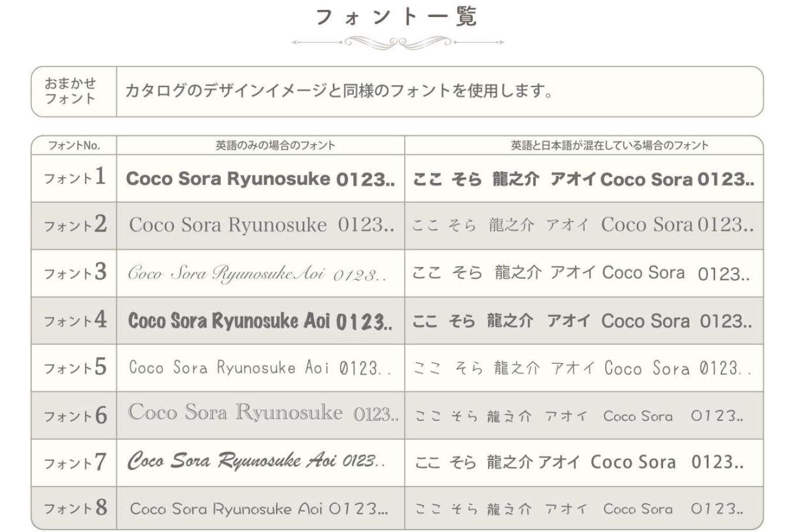The width and height of the screenshot is (794, 532).
Task: Click the フォントNo. column header
Action: 74,146
